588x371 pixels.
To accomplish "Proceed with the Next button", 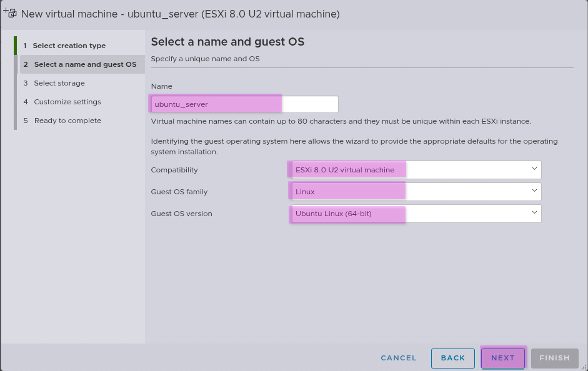I will point(502,358).
